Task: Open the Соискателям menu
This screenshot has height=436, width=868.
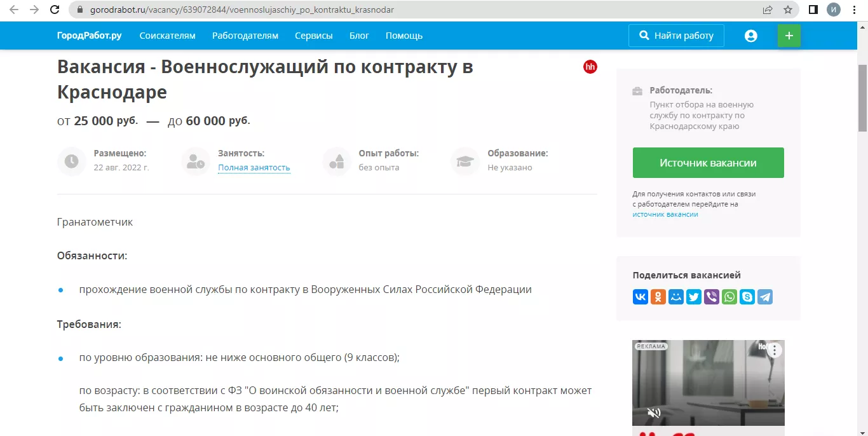Action: pyautogui.click(x=168, y=36)
